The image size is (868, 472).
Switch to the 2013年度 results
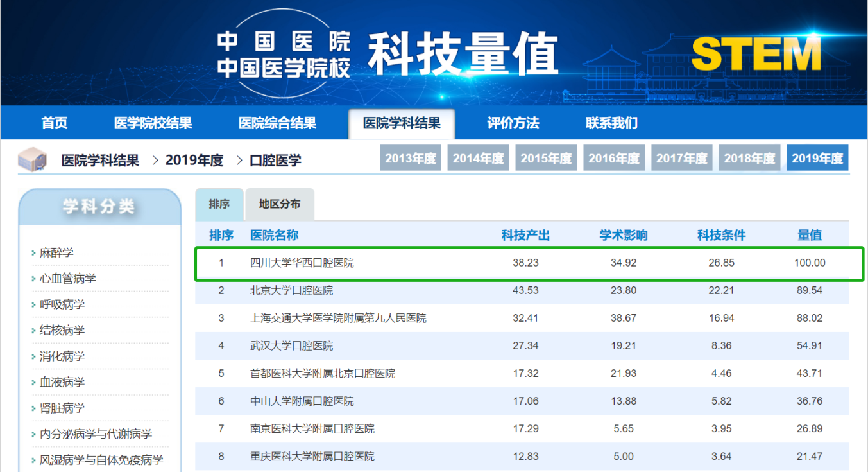pyautogui.click(x=411, y=158)
